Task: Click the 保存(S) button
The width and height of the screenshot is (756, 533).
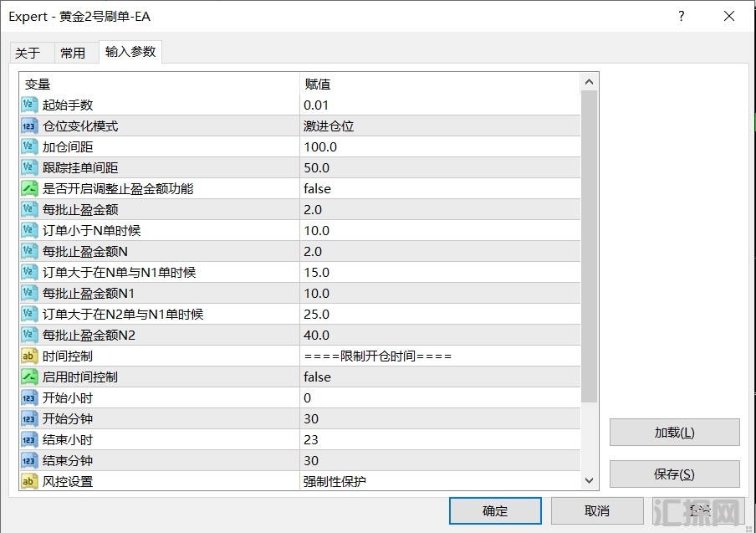Action: (x=674, y=474)
